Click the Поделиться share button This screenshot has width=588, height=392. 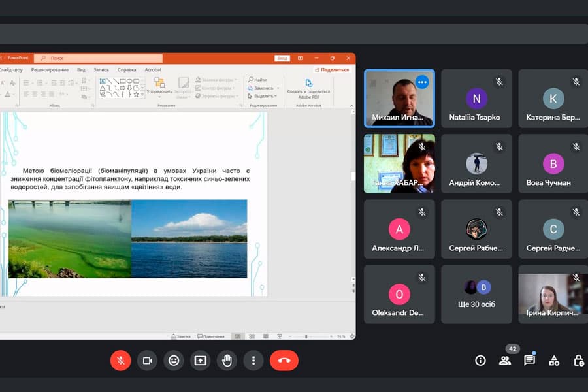(332, 69)
